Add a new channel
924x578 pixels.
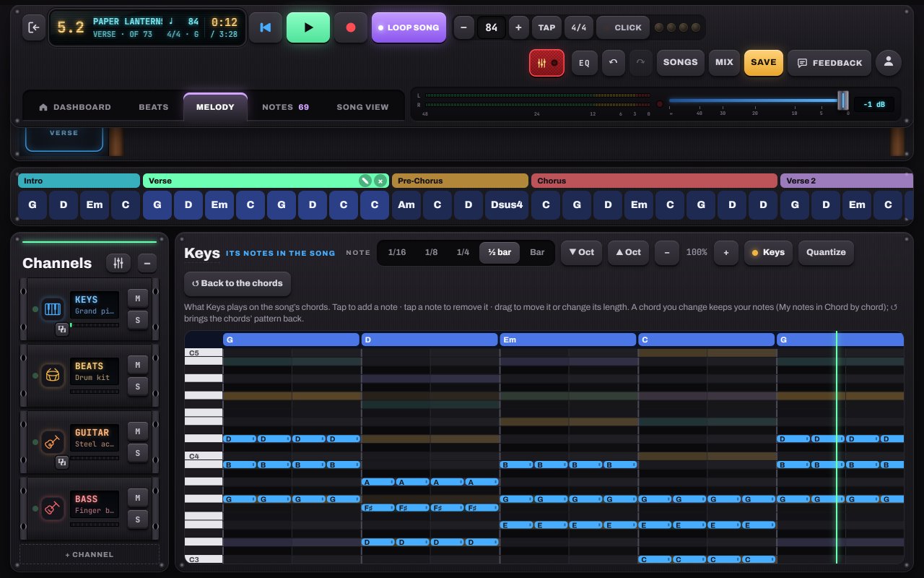[89, 554]
